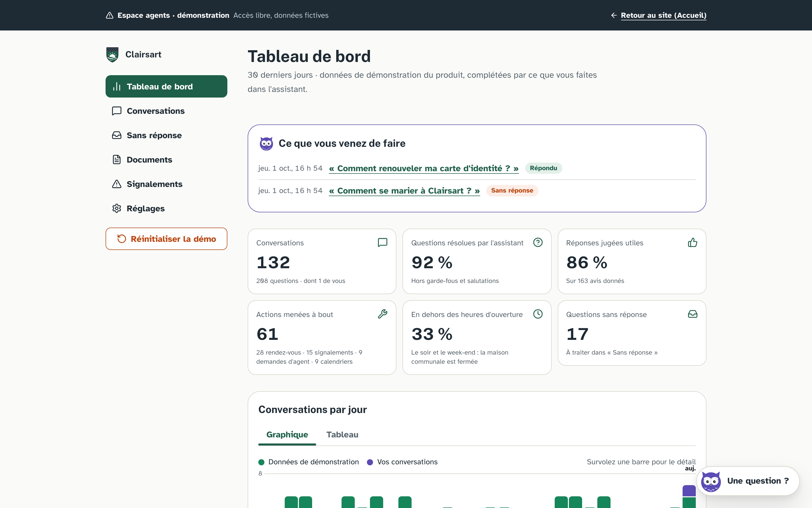
Task: Click the clock icon on En dehors des heures card
Action: point(538,314)
